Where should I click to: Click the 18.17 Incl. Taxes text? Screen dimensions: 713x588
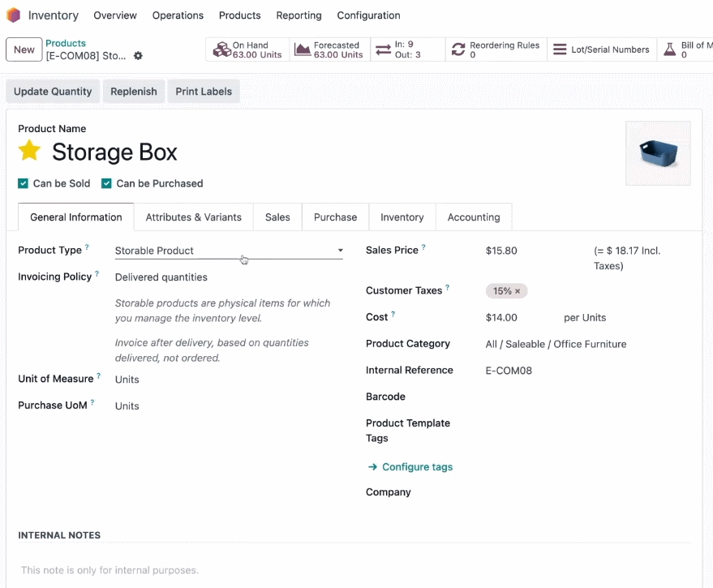coord(627,258)
